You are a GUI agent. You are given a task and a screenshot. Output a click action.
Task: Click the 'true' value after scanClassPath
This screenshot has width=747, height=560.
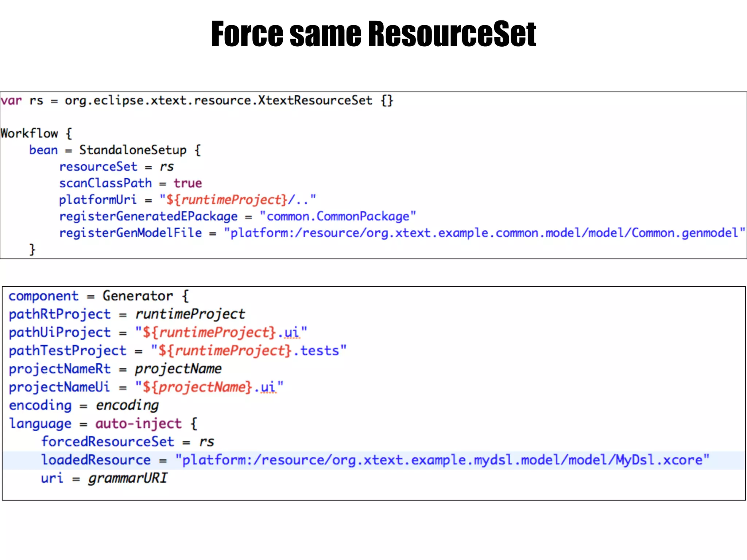pos(187,183)
